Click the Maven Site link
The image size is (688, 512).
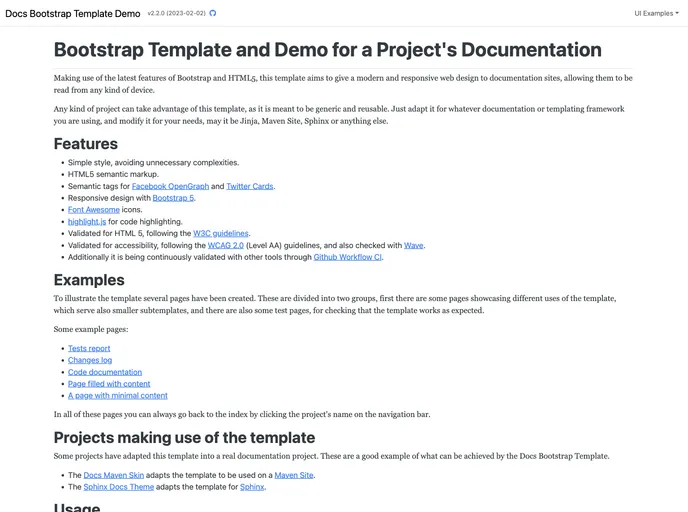(294, 475)
